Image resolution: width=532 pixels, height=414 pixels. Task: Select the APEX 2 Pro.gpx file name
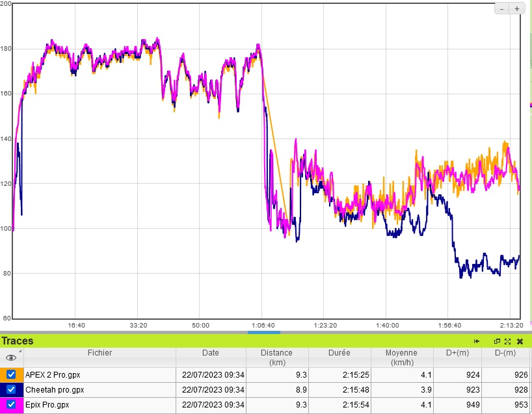[x=53, y=374]
